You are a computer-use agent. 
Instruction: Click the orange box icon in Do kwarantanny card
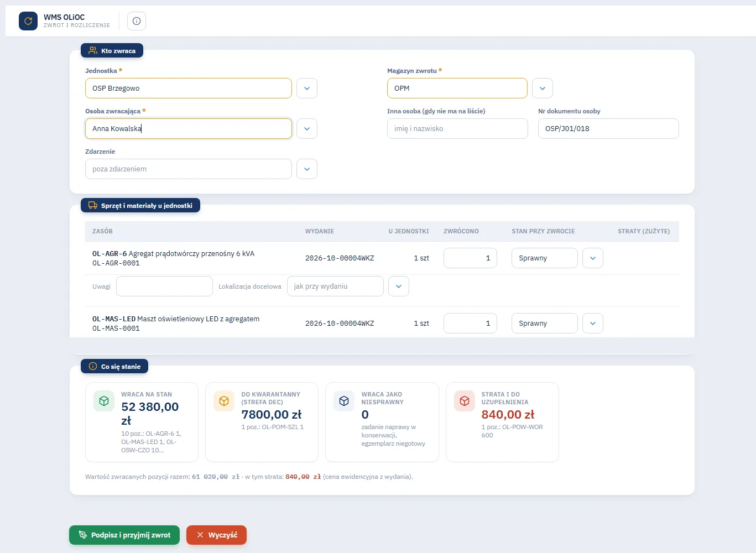(x=224, y=401)
